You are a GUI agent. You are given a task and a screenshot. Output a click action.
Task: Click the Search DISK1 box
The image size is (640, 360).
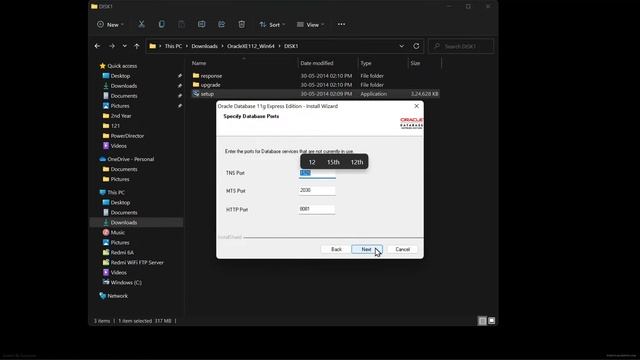pyautogui.click(x=461, y=46)
